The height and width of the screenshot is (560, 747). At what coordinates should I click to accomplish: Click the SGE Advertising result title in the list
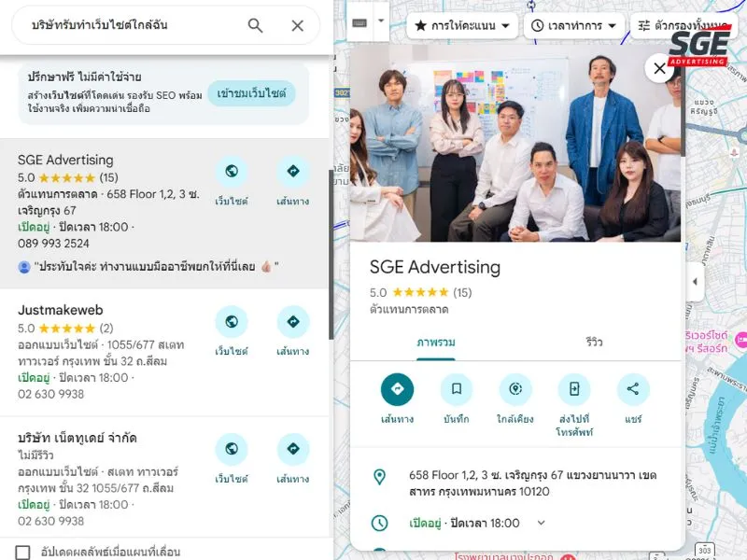coord(65,160)
